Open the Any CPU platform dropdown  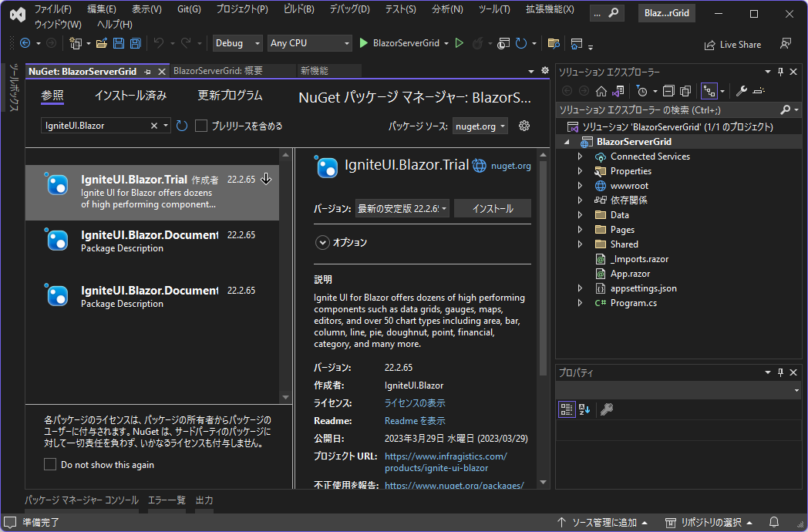(x=310, y=43)
